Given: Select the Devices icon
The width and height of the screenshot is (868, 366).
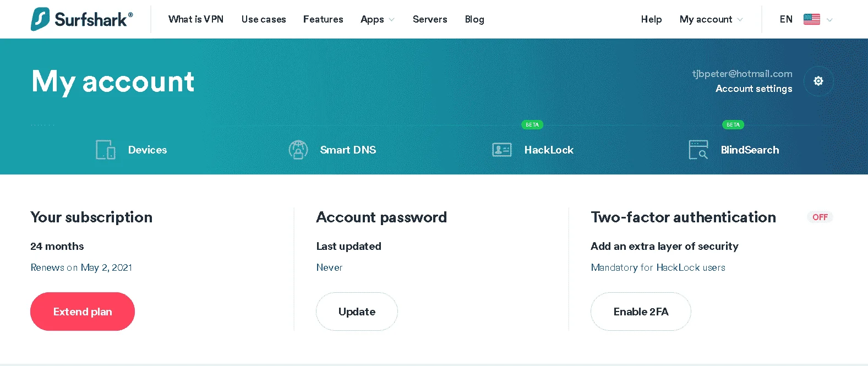Looking at the screenshot, I should click(x=105, y=150).
